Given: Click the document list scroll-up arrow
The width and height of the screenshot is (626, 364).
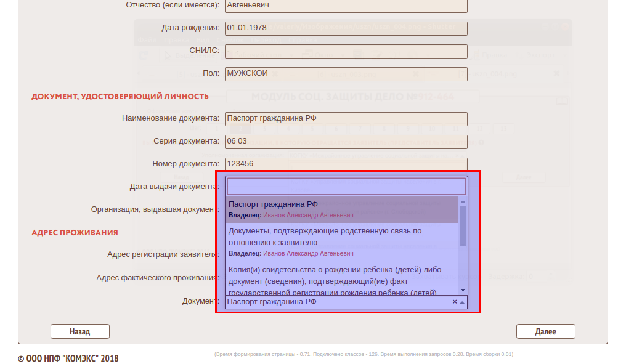Looking at the screenshot, I should tap(463, 201).
